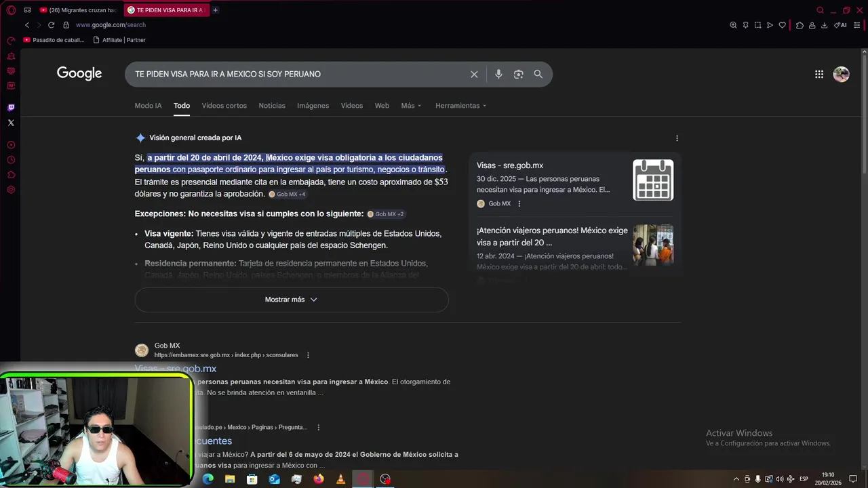
Task: Switch to Web results tab
Action: pos(382,106)
